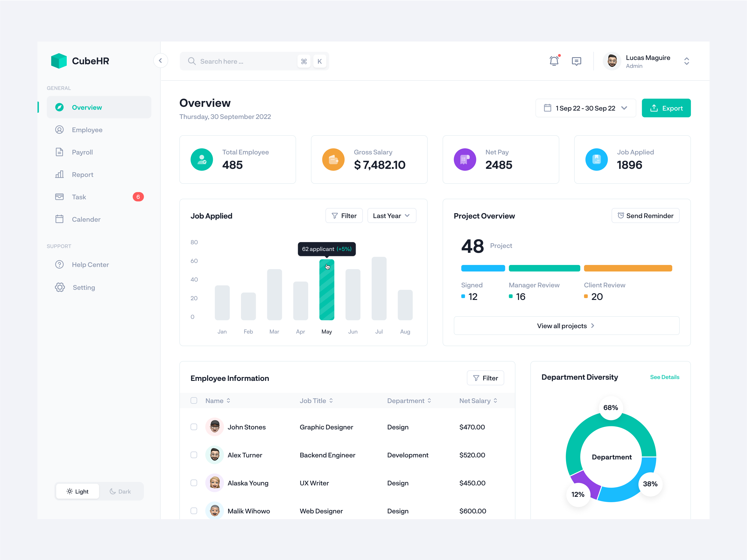The height and width of the screenshot is (560, 747).
Task: Click View all projects
Action: (x=566, y=326)
